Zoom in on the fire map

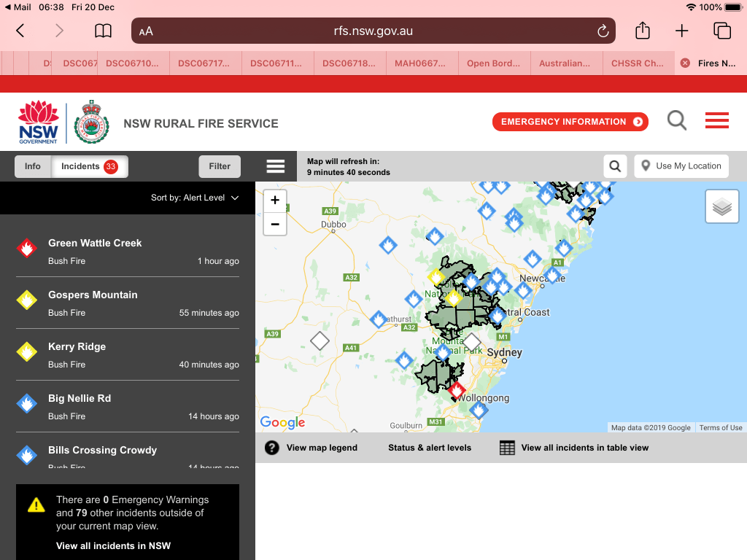click(275, 201)
